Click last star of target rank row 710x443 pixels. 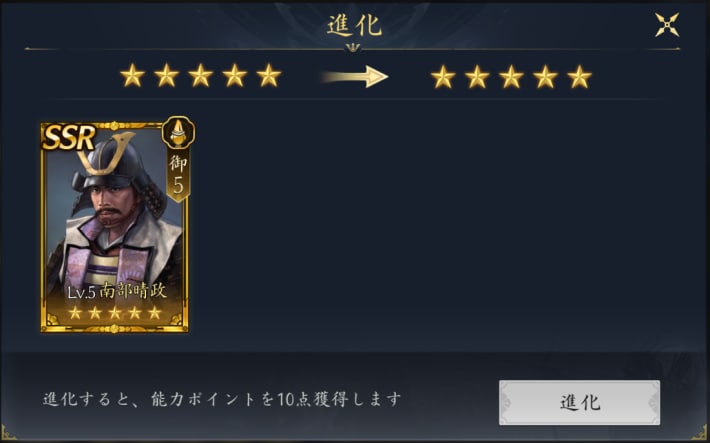click(x=580, y=77)
